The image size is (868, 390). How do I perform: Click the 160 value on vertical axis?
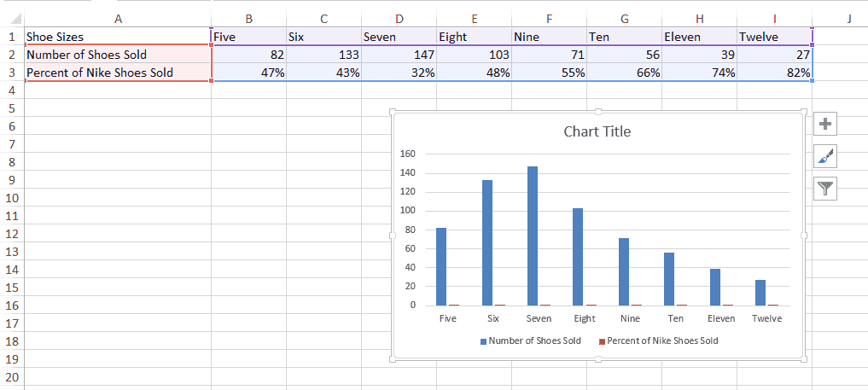point(406,154)
